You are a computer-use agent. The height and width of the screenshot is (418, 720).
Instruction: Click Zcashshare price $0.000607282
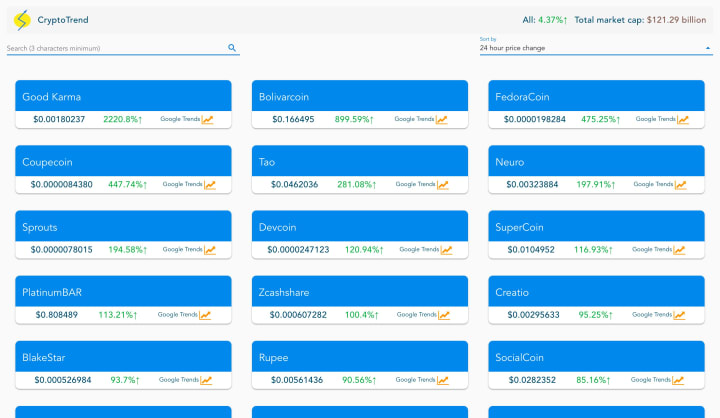pos(298,315)
